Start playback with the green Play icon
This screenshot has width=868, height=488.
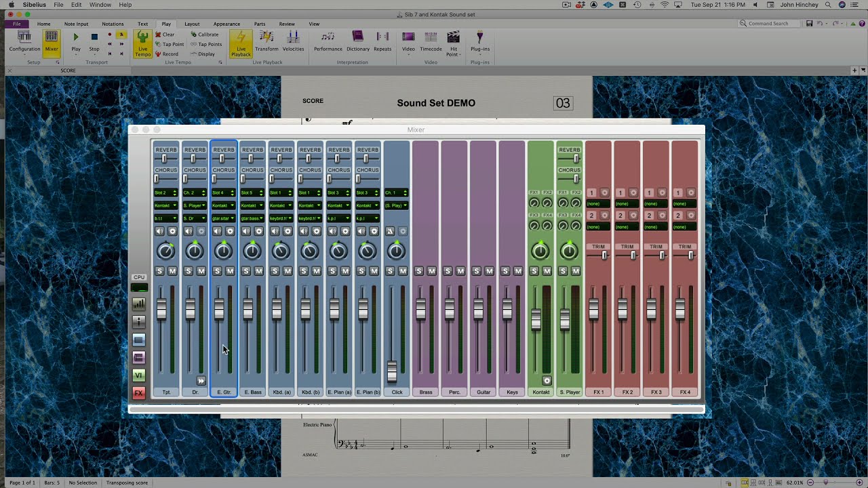point(76,37)
